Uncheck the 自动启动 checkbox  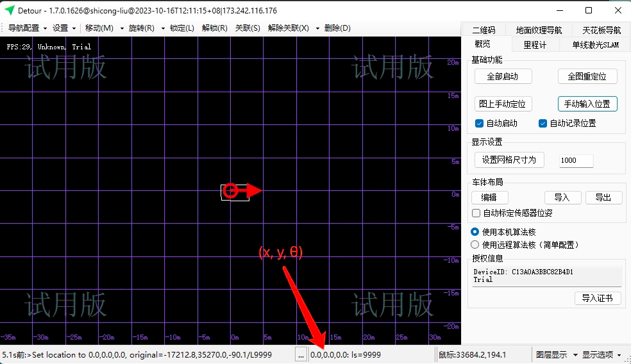tap(480, 123)
